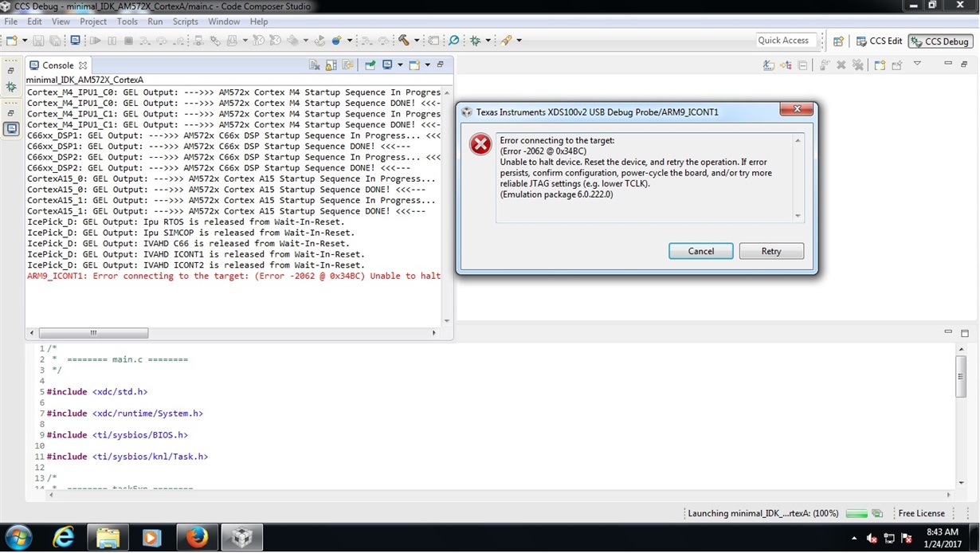Click the Connect Target toolbar icon
Viewport: 980px width, 553px height.
198,40
